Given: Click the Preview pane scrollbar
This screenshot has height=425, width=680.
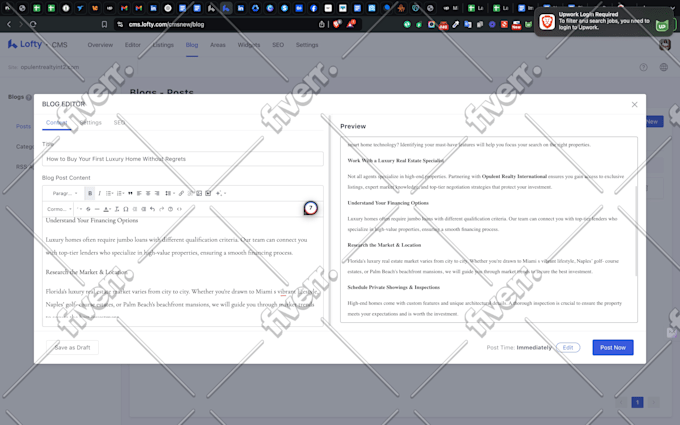Looking at the screenshot, I should (636, 230).
